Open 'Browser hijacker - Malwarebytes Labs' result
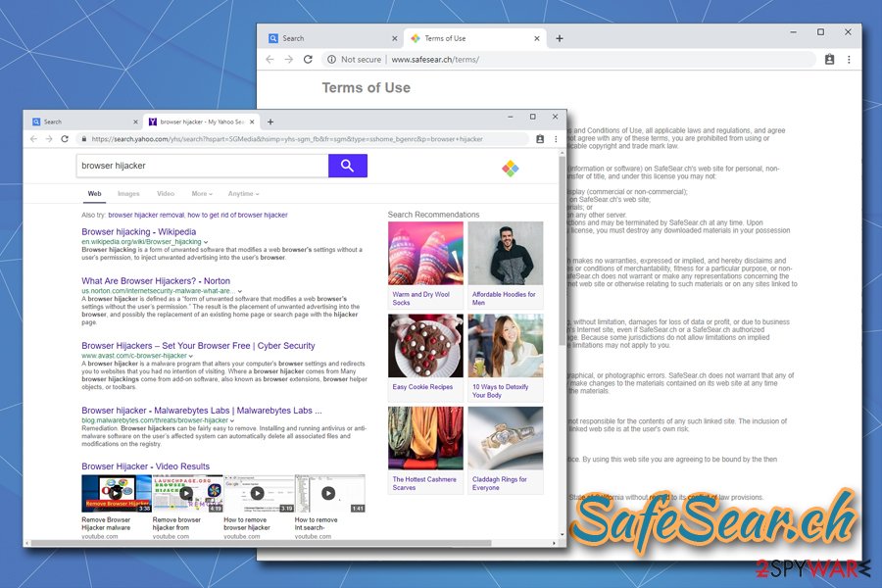The image size is (882, 588). (202, 411)
